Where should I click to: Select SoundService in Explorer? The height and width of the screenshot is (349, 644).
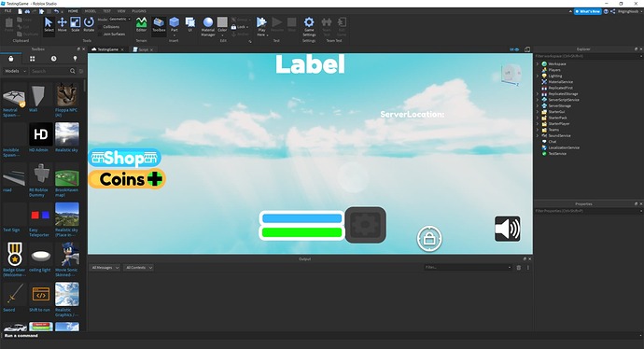pos(559,135)
